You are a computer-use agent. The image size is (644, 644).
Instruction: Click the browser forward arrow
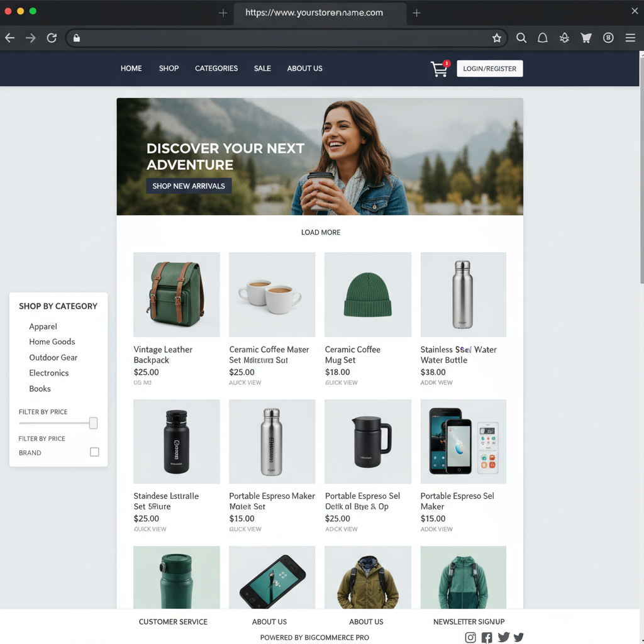coord(31,38)
